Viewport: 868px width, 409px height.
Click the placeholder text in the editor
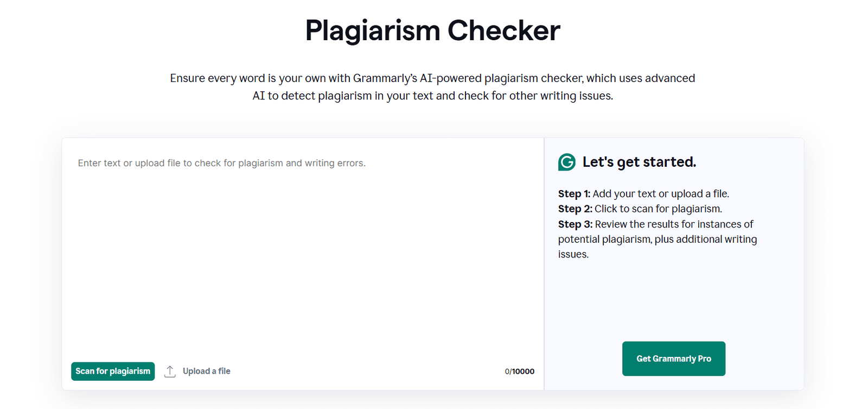tap(221, 163)
